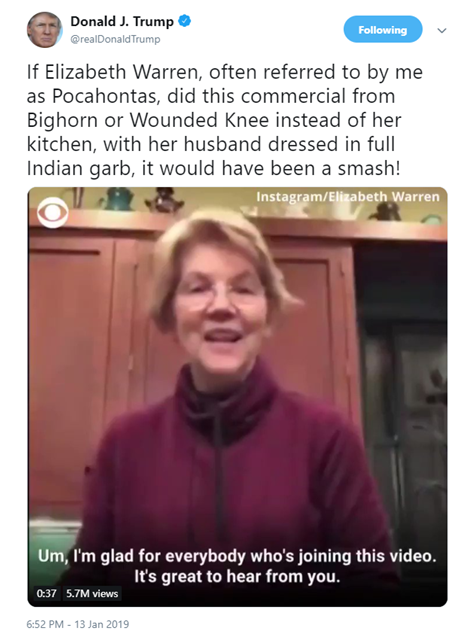Click the 0:37 video duration badge
The image size is (463, 639).
pos(46,593)
